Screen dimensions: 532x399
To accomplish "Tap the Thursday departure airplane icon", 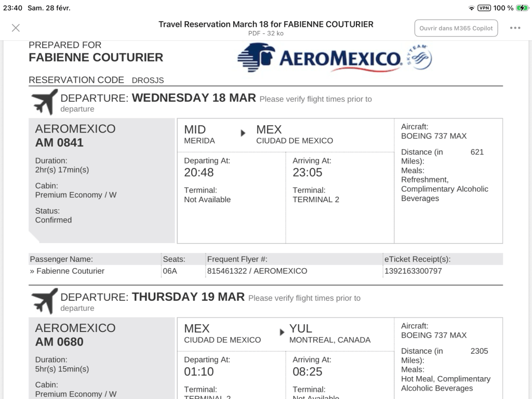I will tap(45, 301).
